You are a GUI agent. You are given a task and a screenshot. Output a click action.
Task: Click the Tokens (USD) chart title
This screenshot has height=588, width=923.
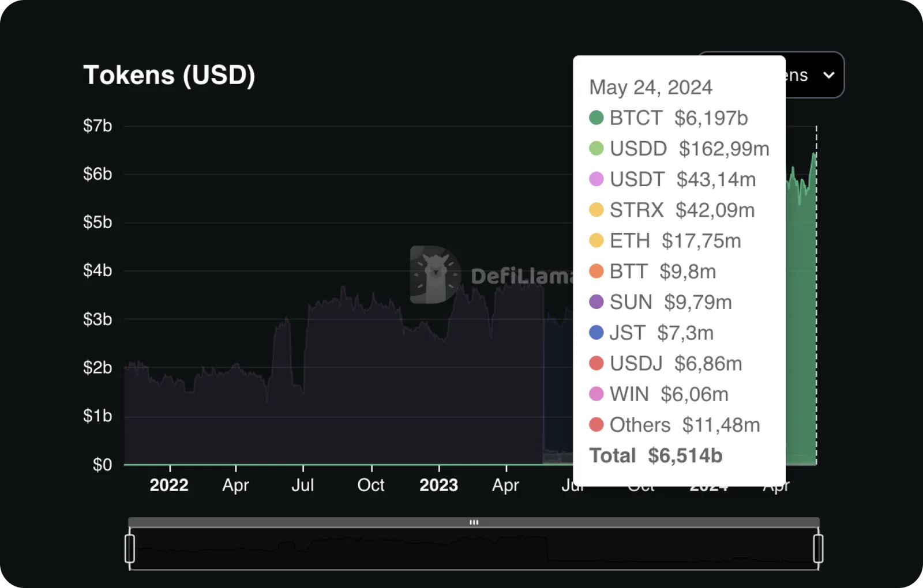point(169,76)
